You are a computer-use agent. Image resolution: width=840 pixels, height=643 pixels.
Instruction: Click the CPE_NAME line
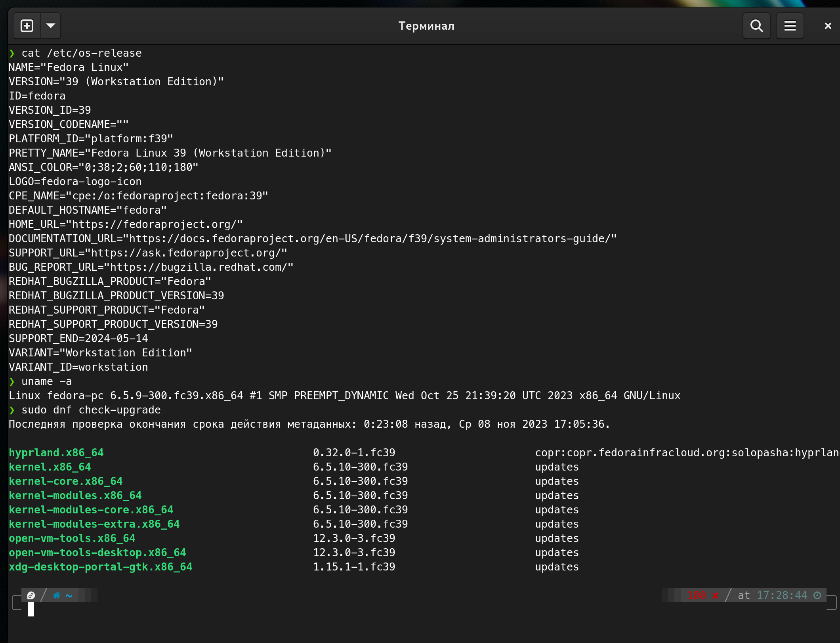pyautogui.click(x=138, y=196)
